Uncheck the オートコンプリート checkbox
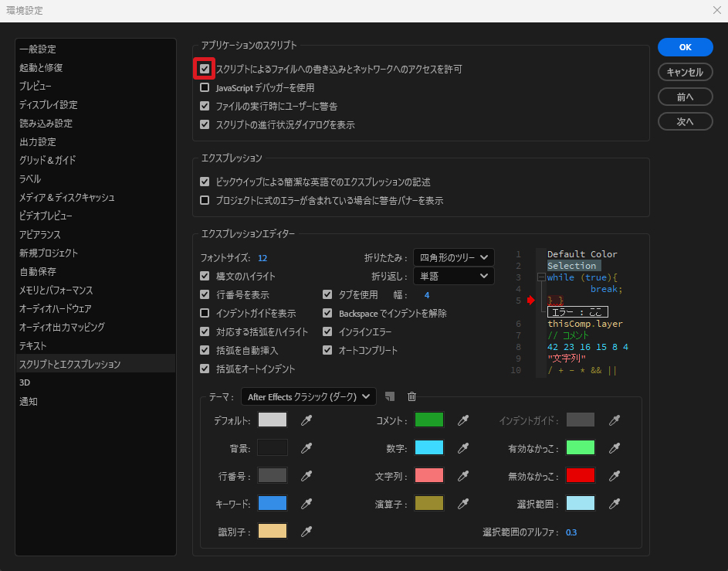Viewport: 728px width, 571px height. point(327,351)
